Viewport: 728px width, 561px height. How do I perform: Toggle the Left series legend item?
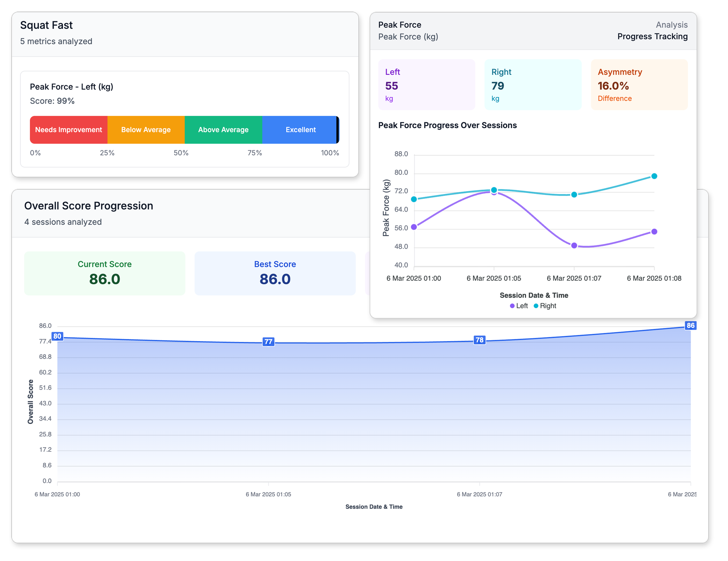click(x=519, y=306)
